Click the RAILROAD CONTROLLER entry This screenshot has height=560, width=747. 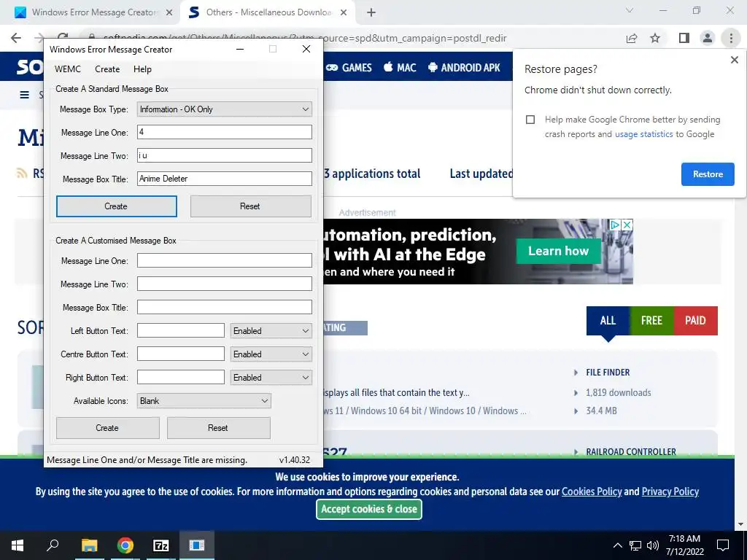click(631, 452)
